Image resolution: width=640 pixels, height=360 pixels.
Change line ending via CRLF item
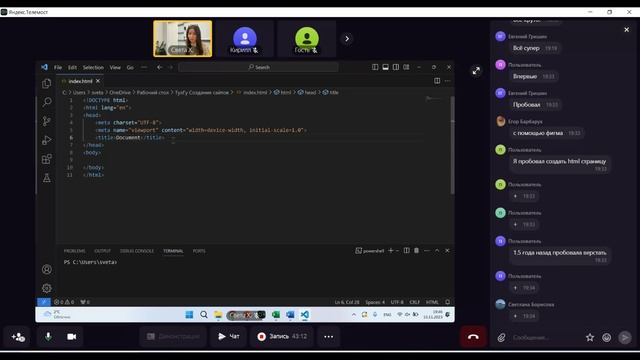(414, 302)
